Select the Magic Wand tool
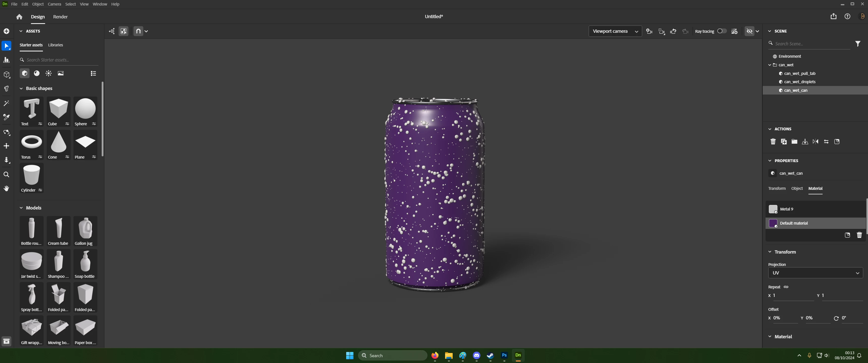 click(6, 103)
